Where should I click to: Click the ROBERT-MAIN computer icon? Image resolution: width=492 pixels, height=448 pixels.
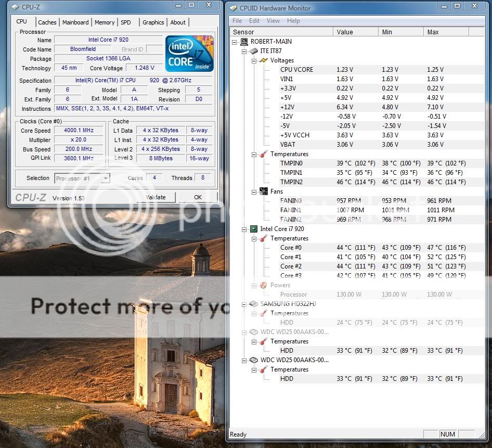click(x=244, y=42)
